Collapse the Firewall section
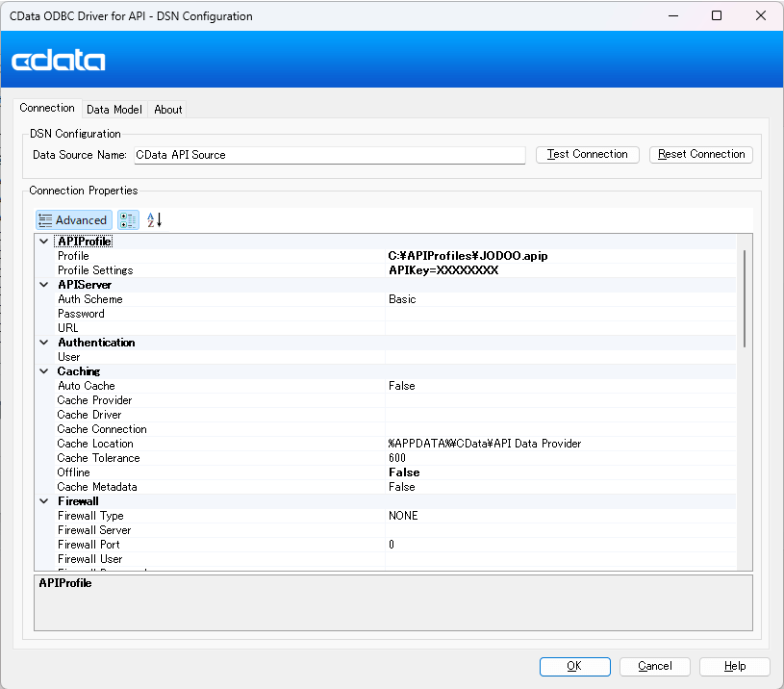 pos(44,501)
